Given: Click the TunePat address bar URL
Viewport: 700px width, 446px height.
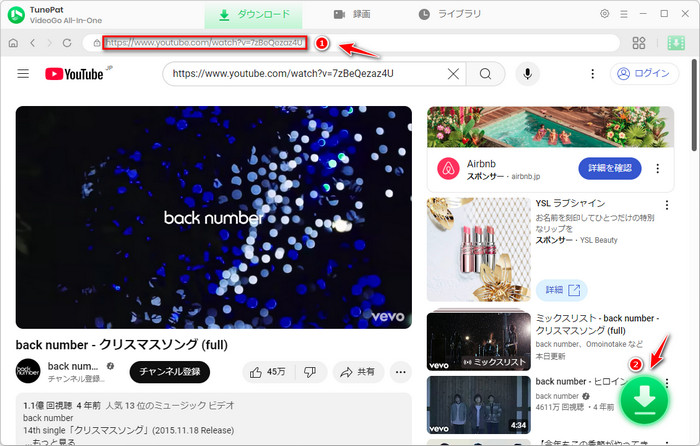Looking at the screenshot, I should coord(205,42).
